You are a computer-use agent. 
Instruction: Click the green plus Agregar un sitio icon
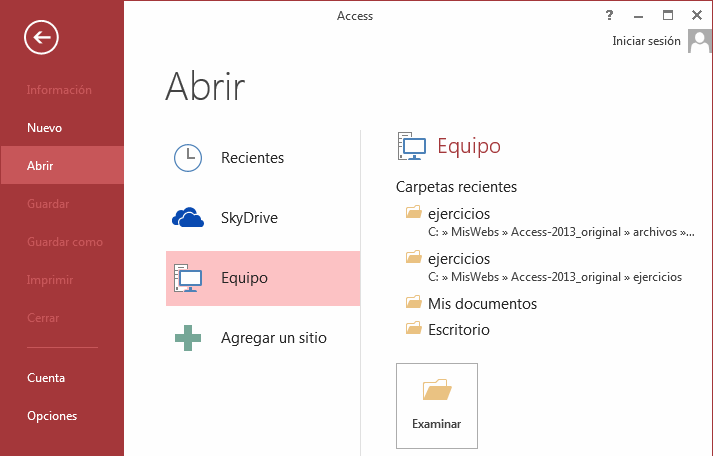pos(187,338)
